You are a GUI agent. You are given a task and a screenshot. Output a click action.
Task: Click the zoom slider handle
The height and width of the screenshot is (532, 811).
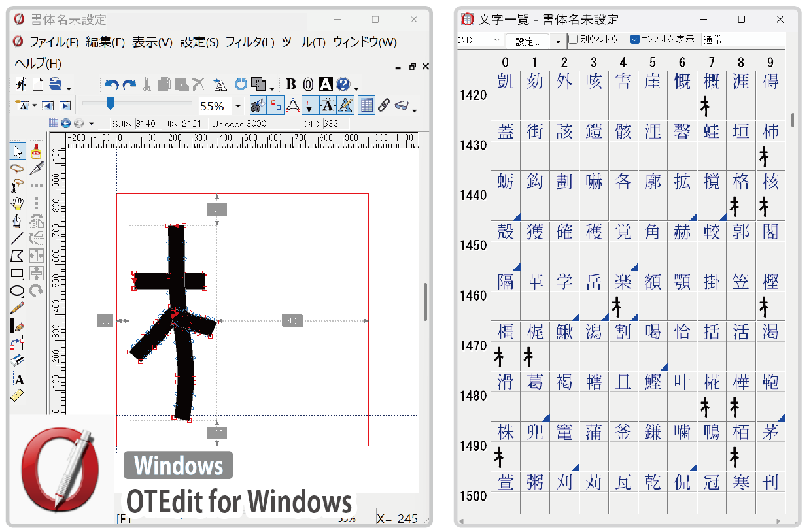111,103
